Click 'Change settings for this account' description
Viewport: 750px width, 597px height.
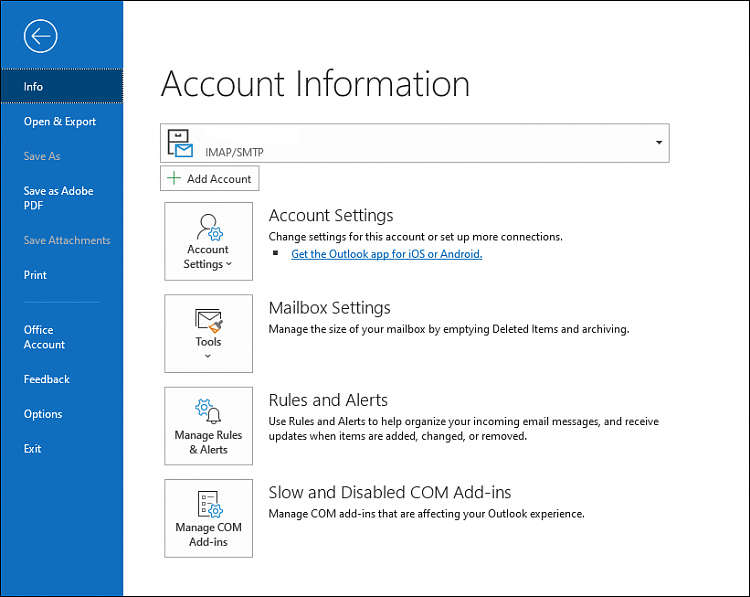click(x=416, y=237)
